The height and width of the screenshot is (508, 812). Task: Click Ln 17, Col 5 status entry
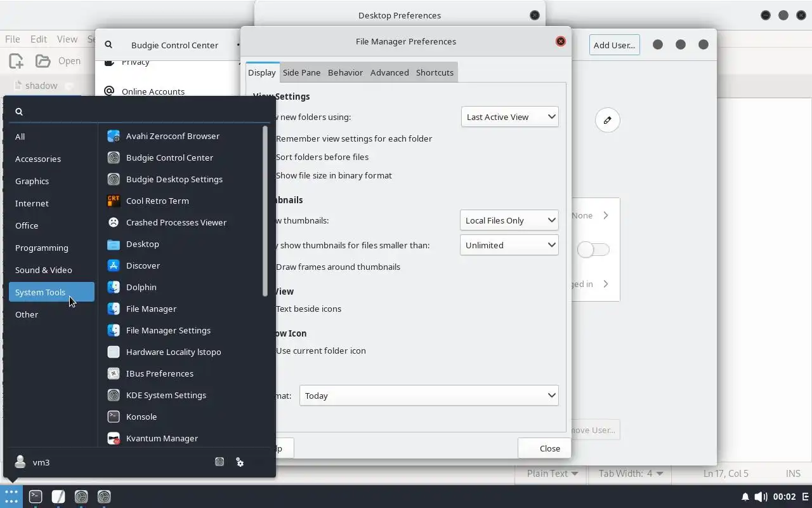pyautogui.click(x=726, y=473)
